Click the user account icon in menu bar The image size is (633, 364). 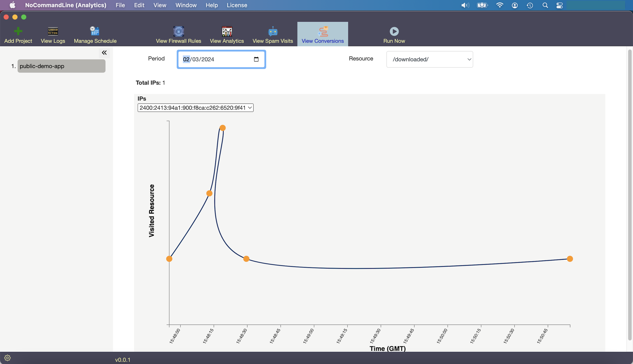click(515, 5)
